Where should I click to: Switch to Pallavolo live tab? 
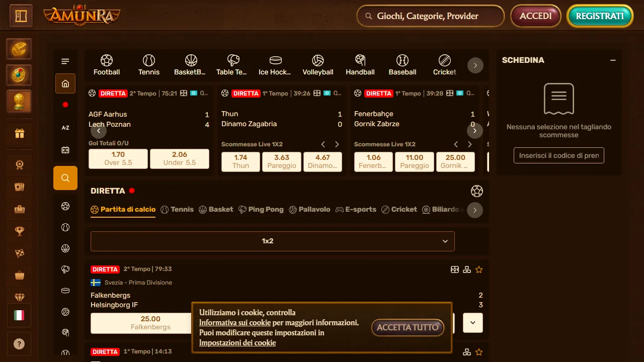[309, 209]
